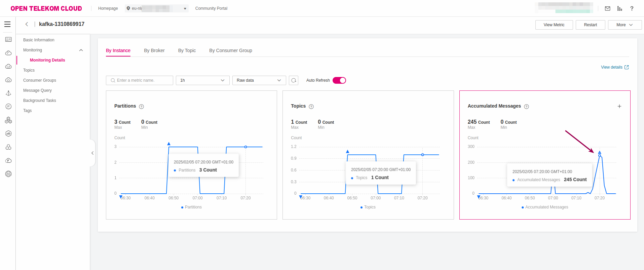This screenshot has height=270, width=644.
Task: Expand the More actions dropdown
Action: [x=624, y=25]
